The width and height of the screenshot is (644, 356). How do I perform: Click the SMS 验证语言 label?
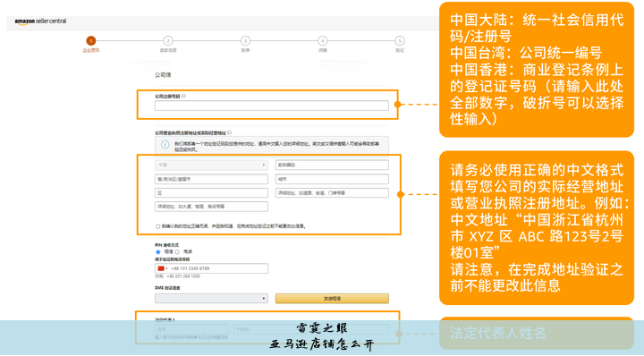167,288
